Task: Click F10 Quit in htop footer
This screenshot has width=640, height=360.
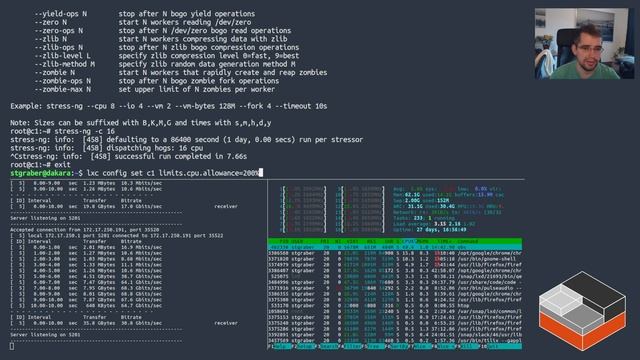Action: point(502,346)
